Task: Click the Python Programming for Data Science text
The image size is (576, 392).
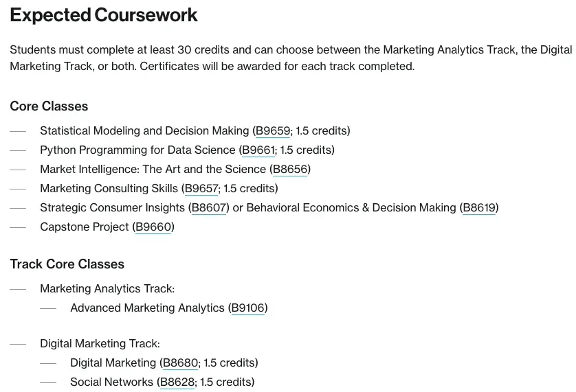Action: pos(137,150)
